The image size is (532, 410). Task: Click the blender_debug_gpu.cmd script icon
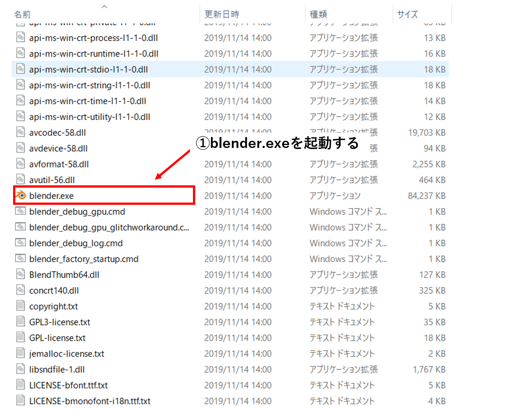[21, 211]
